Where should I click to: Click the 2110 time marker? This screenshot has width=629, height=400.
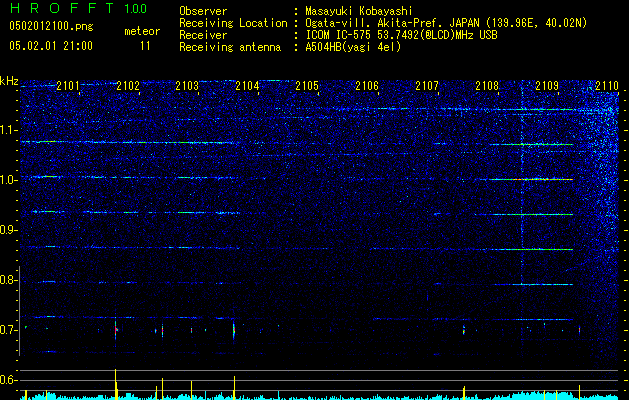607,85
